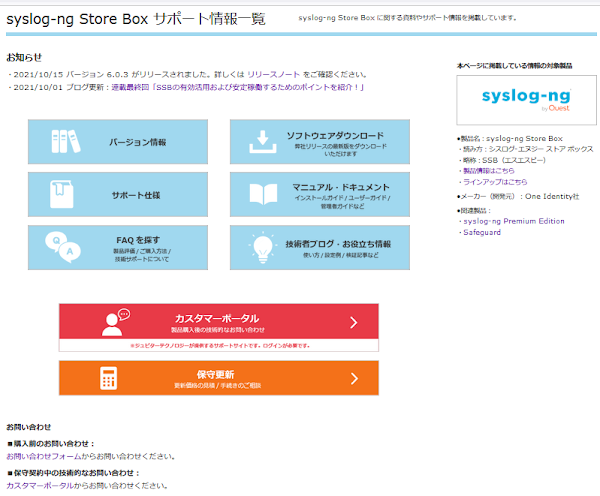Viewport: 600px width, 496px height.
Task: Open syslog-ng Premium Edition link
Action: coord(514,221)
